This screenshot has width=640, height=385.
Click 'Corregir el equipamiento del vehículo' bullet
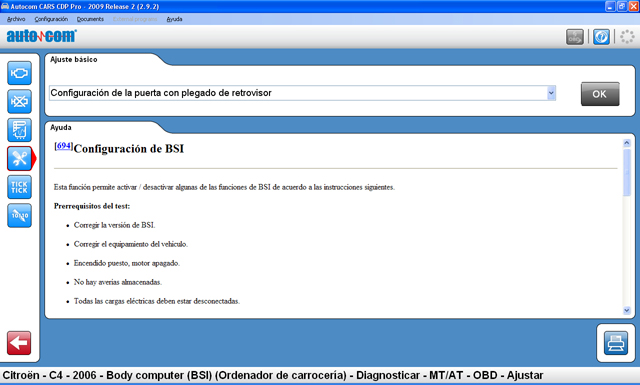131,244
